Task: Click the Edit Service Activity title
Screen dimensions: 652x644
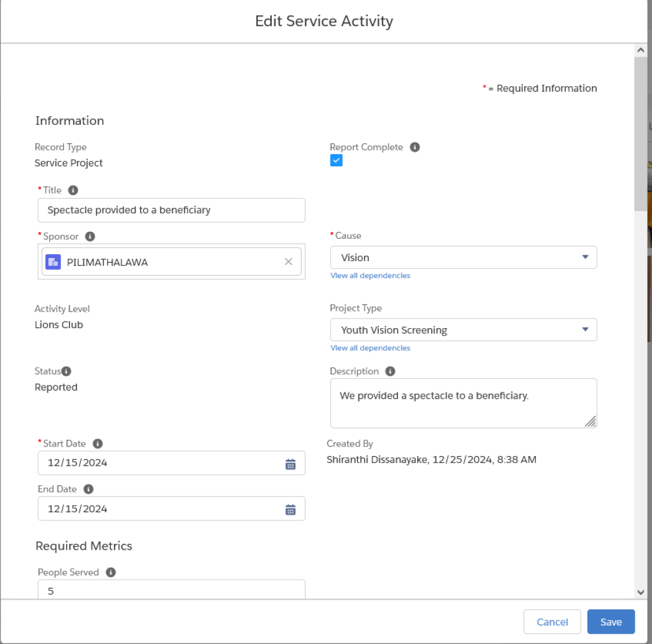Action: (324, 21)
